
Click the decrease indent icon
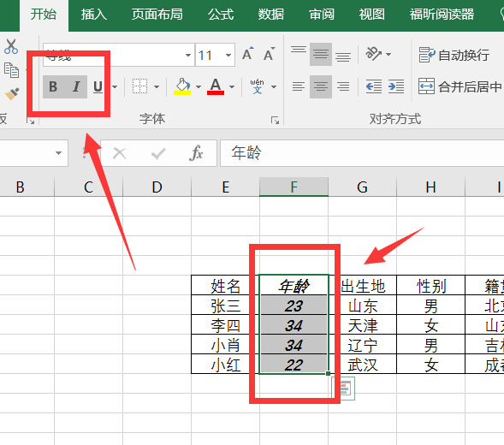(374, 86)
